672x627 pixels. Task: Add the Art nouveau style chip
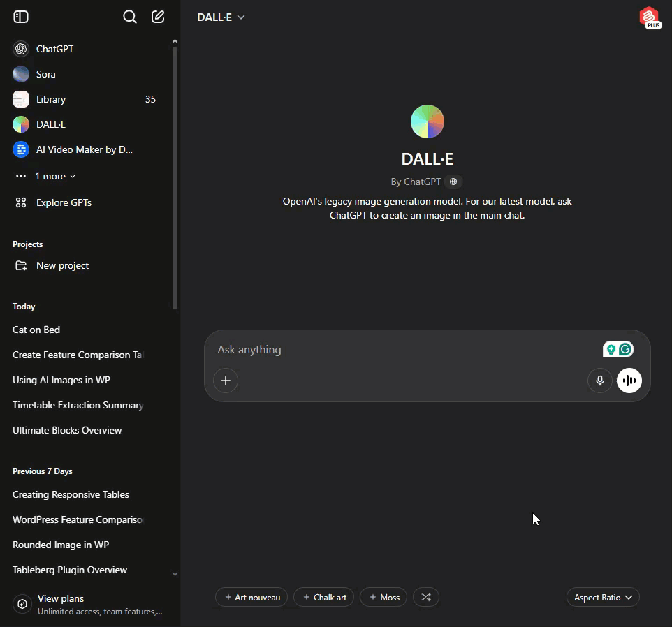click(251, 597)
